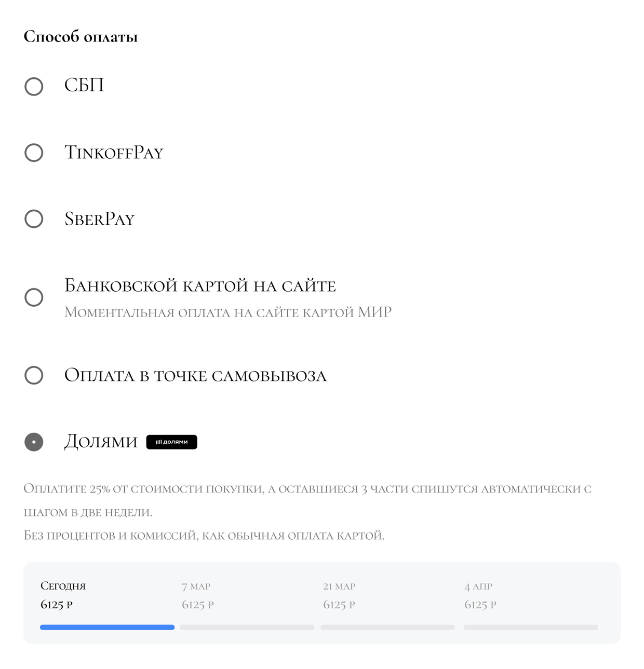Click the Долями label text

tap(101, 442)
